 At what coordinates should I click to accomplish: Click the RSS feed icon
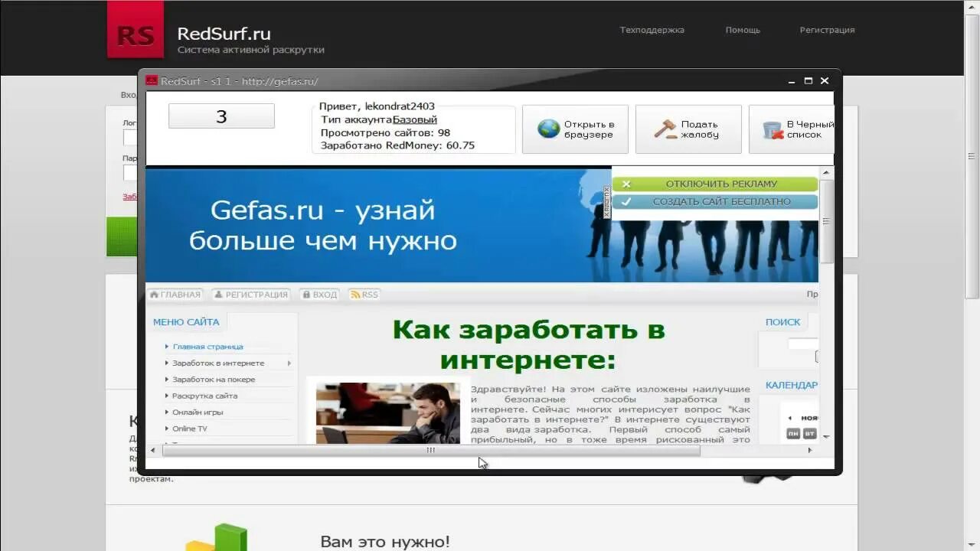click(x=354, y=295)
